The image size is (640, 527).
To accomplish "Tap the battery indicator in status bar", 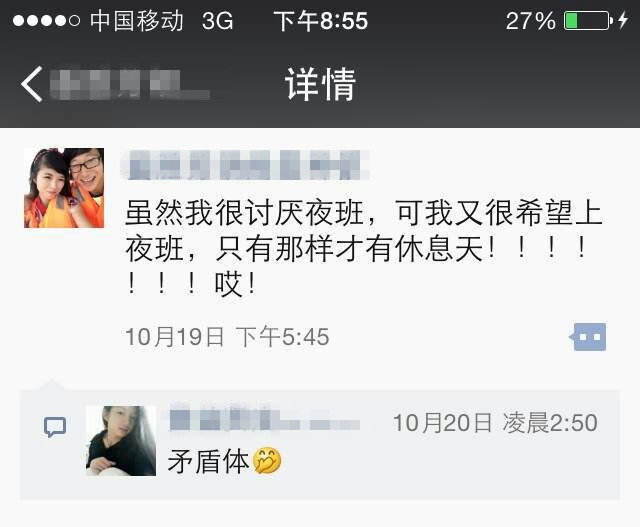I will [588, 20].
